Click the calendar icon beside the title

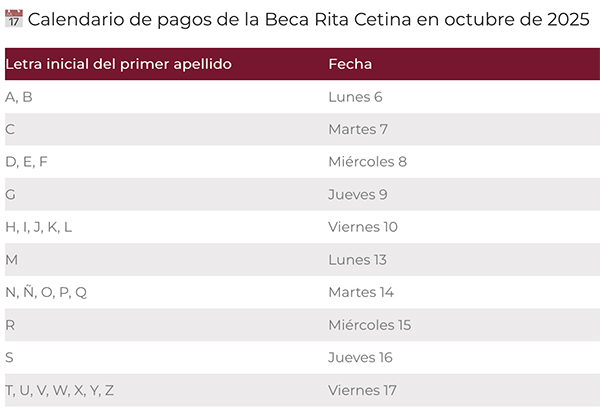14,20
